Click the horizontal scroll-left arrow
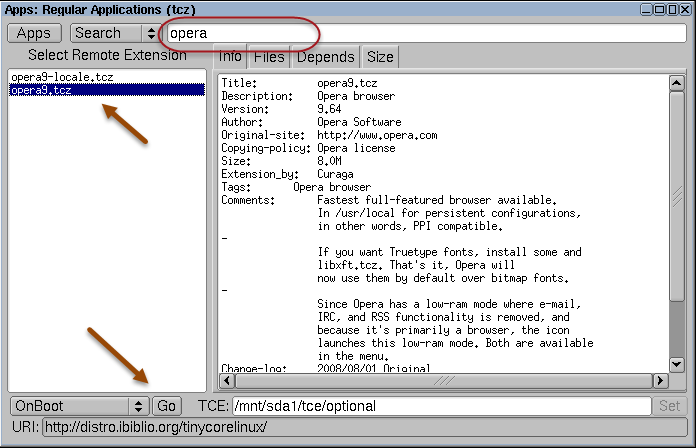Viewport: 696px width, 448px height. pos(225,380)
